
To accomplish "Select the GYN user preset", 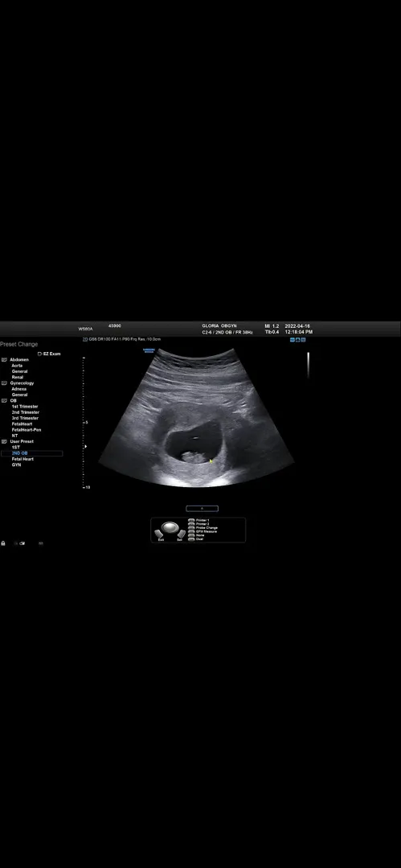I will click(17, 465).
